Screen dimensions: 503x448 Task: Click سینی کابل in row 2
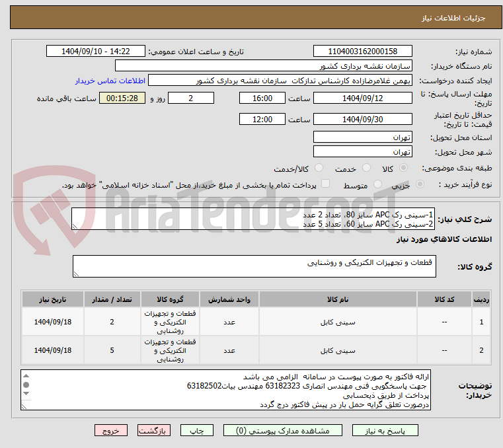(x=338, y=351)
